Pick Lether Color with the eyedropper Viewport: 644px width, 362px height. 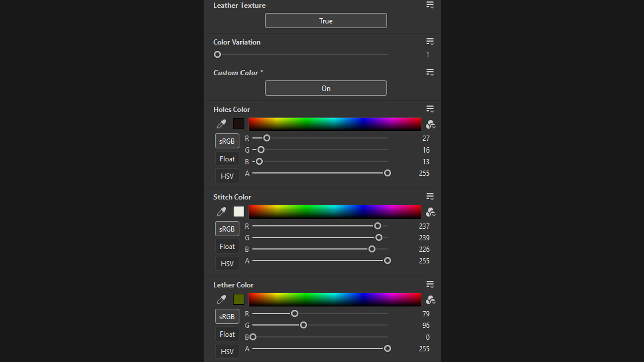point(221,300)
